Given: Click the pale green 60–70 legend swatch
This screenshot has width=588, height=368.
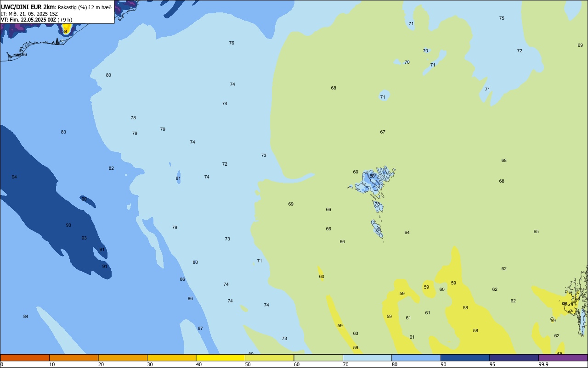Looking at the screenshot, I should point(318,357).
